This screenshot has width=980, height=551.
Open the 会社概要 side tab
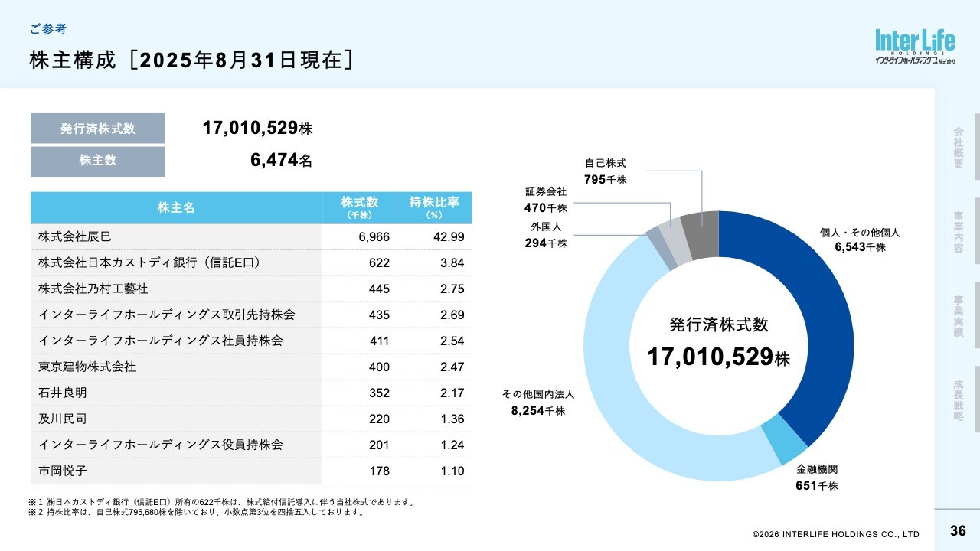point(959,147)
